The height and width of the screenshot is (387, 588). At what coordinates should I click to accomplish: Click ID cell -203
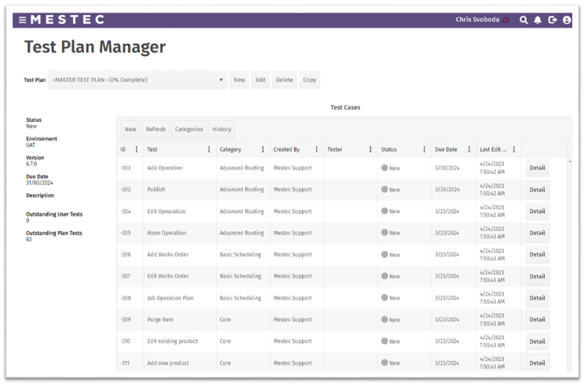126,168
